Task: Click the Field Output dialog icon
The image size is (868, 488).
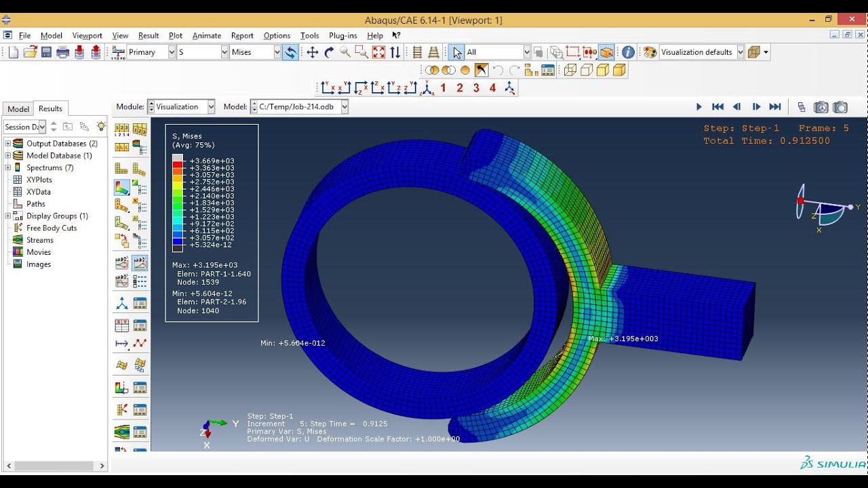Action: [x=119, y=52]
